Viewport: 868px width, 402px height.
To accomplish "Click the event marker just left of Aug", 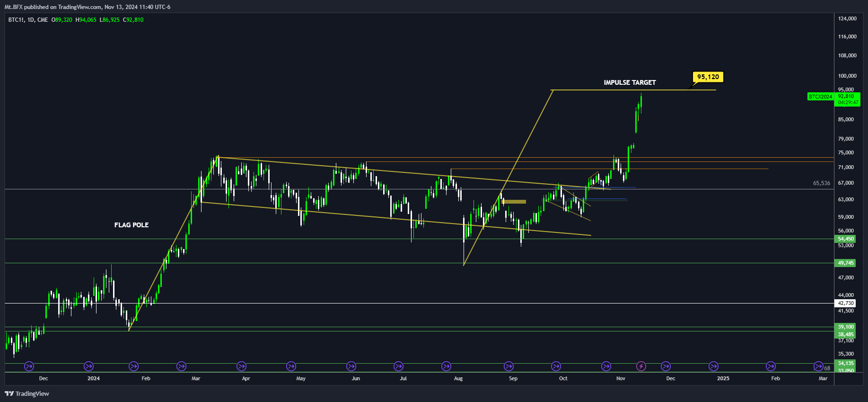I will pyautogui.click(x=446, y=366).
